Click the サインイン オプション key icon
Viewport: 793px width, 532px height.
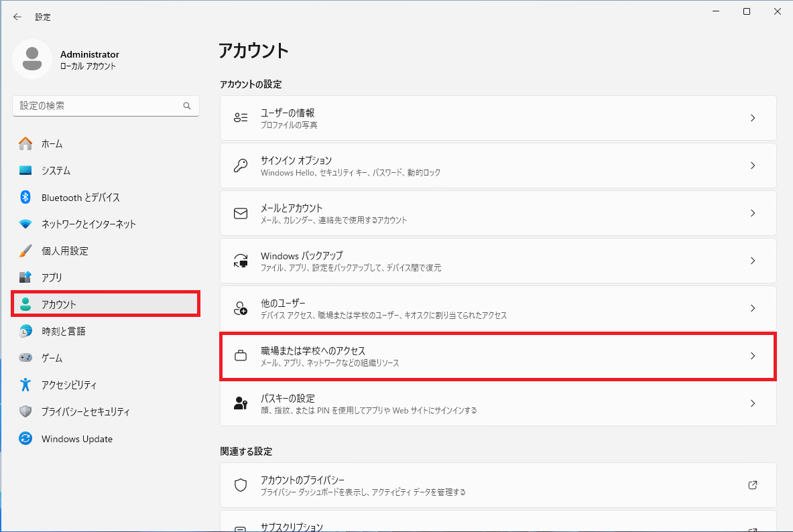[241, 165]
